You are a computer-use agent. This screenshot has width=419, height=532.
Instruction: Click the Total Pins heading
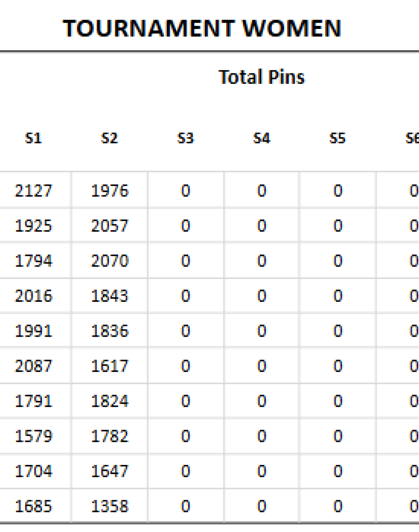click(261, 77)
